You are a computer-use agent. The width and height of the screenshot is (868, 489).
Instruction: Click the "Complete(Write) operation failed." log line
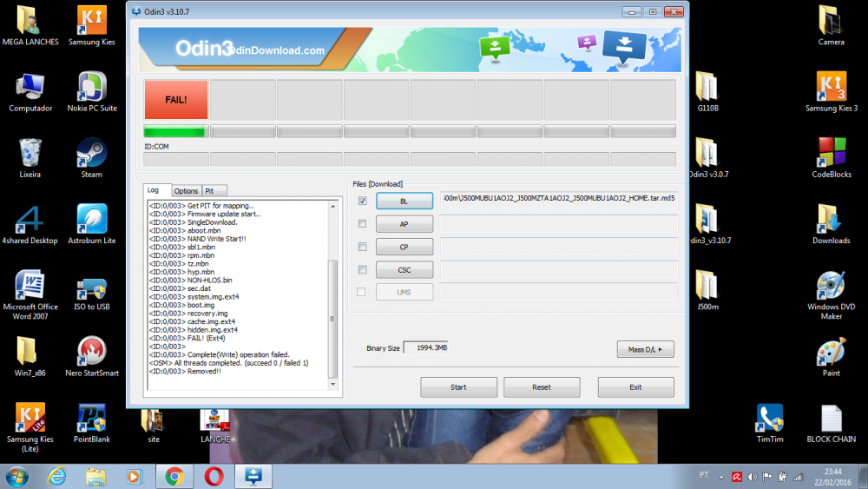220,354
